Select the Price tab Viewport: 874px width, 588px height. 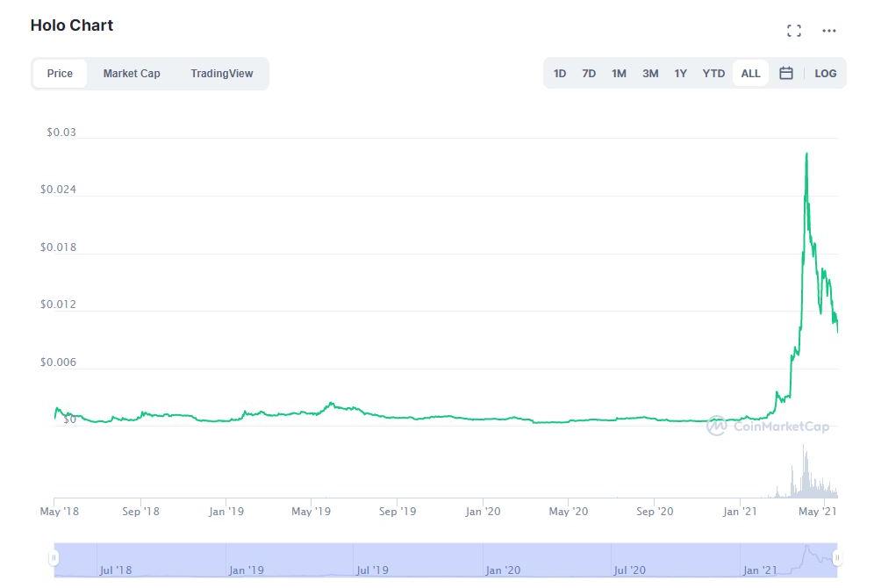[x=60, y=73]
